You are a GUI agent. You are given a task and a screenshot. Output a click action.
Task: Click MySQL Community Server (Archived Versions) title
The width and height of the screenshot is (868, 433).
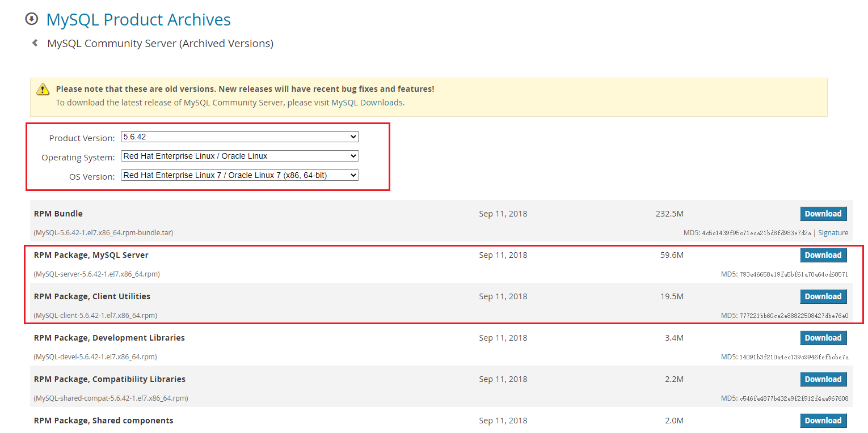[160, 44]
